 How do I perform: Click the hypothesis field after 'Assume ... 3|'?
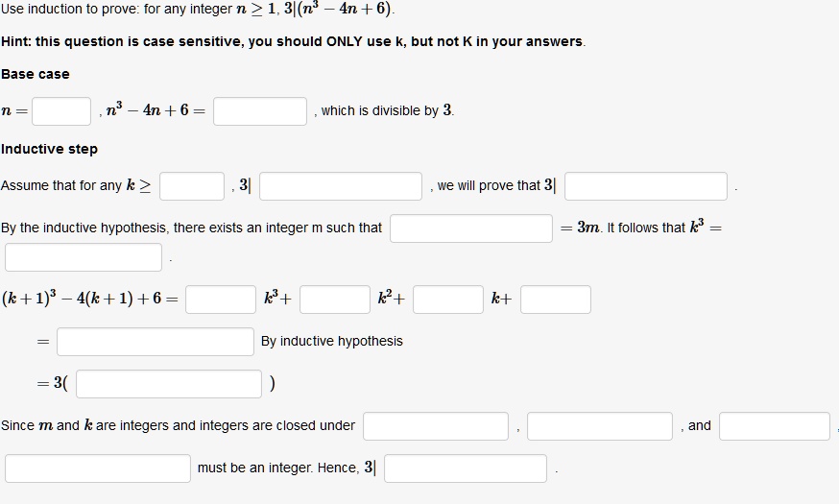(x=341, y=186)
